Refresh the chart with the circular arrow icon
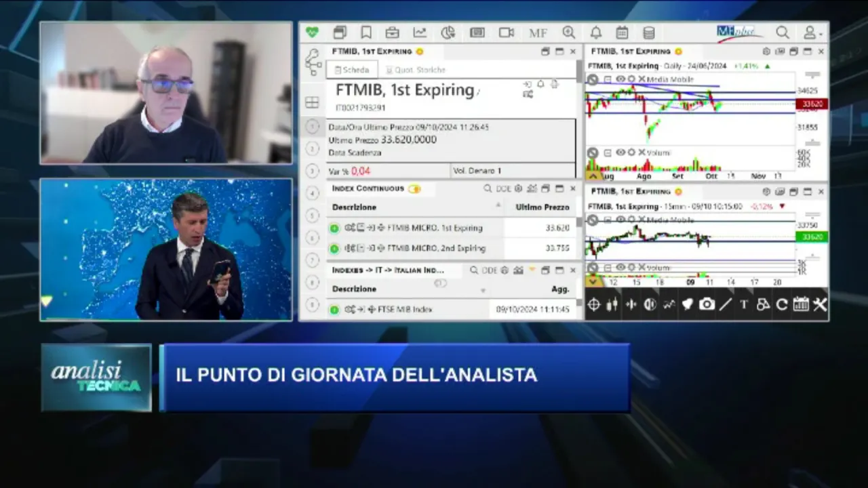 [x=782, y=304]
